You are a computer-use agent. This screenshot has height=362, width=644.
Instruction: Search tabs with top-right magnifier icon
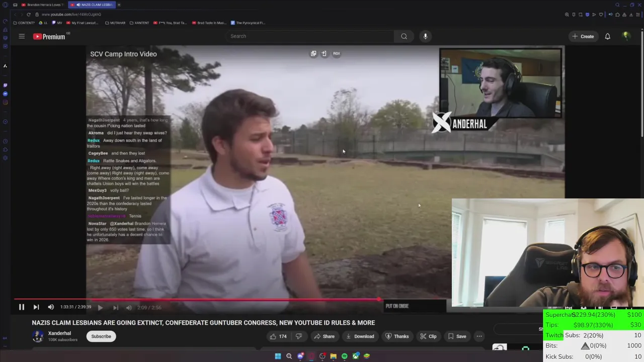(x=617, y=5)
